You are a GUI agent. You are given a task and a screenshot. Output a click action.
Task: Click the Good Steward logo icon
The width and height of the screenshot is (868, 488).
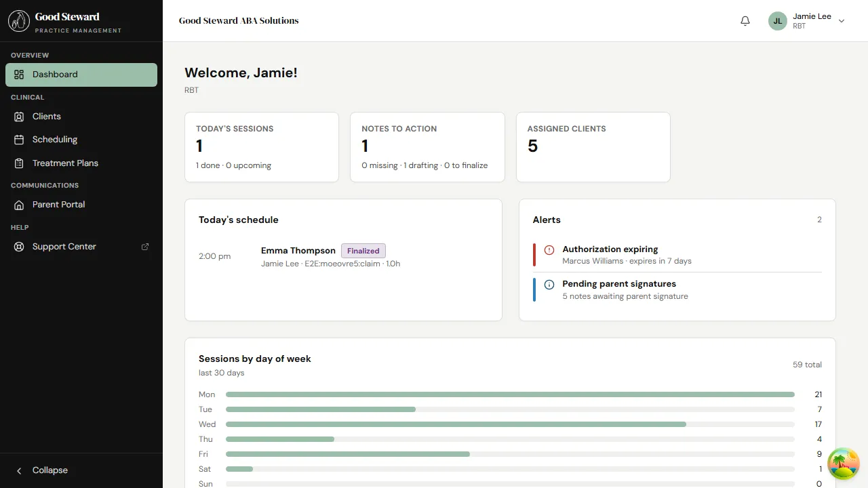tap(18, 20)
